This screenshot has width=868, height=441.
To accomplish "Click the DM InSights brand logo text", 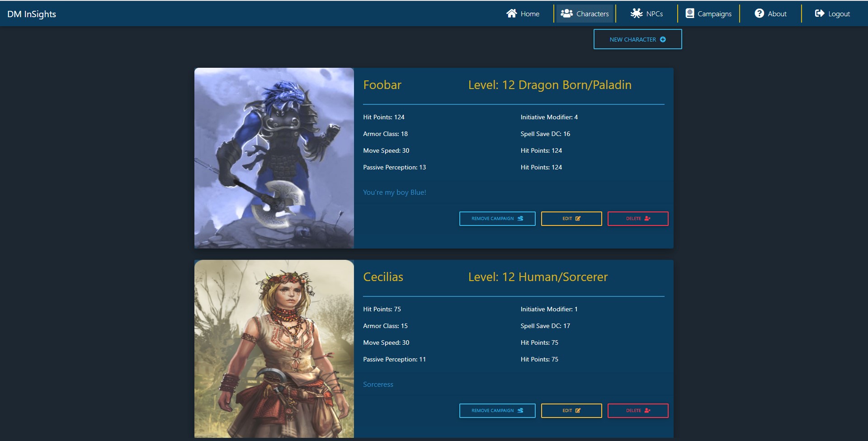I will (32, 14).
